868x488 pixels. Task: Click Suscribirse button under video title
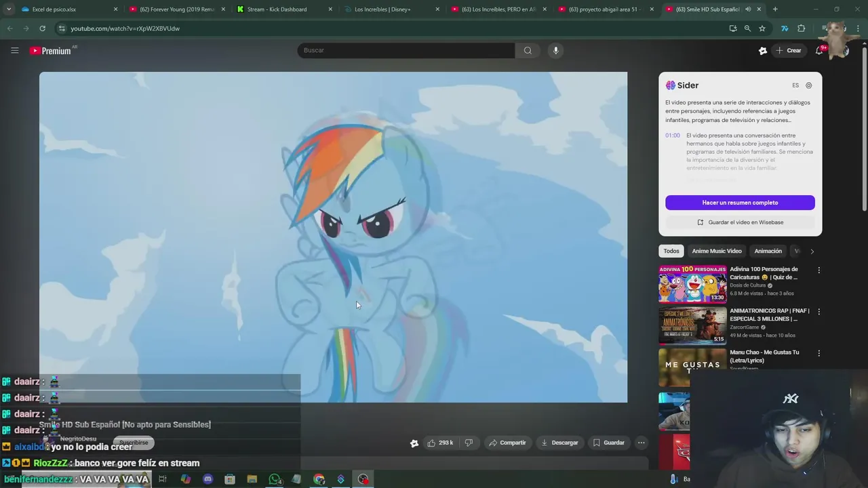(133, 443)
